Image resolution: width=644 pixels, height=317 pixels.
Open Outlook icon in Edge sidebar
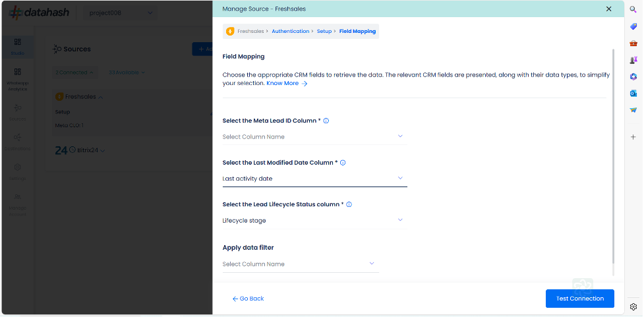click(x=633, y=94)
